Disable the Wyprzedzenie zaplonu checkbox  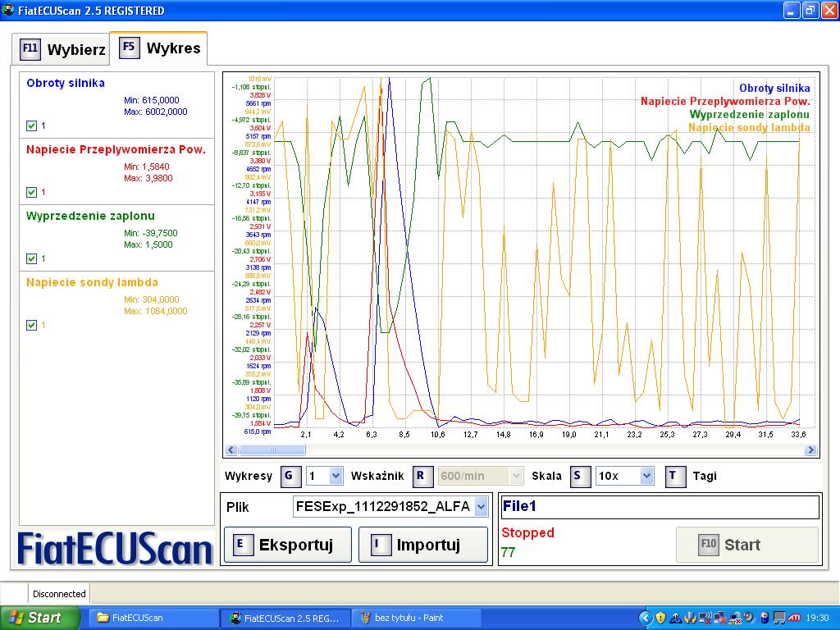[31, 258]
